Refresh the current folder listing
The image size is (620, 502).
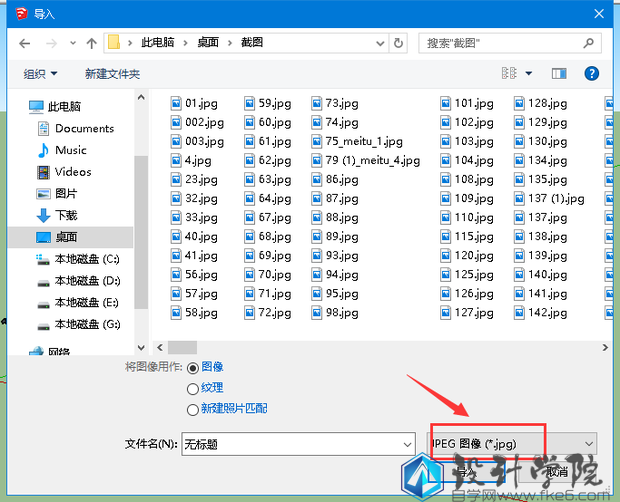tap(399, 43)
